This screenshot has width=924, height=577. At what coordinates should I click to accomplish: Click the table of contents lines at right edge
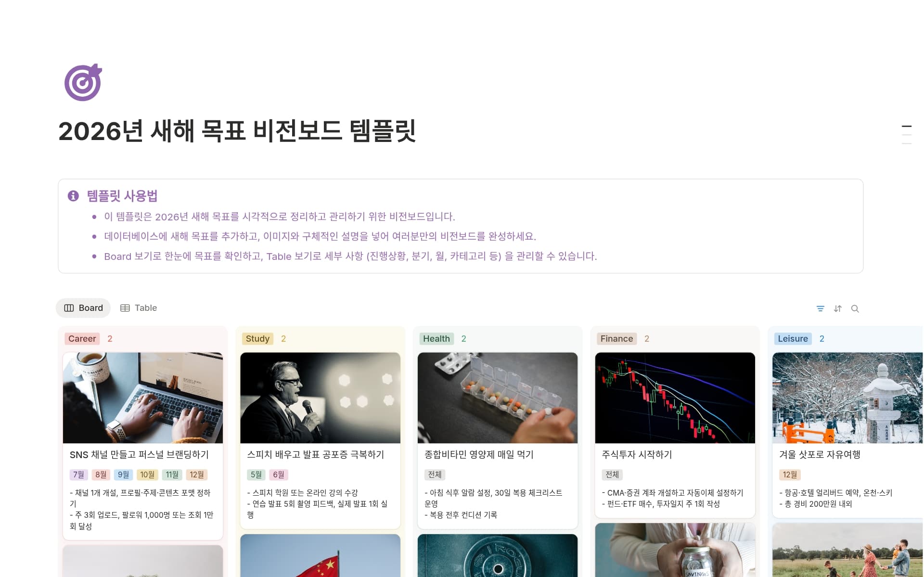906,134
